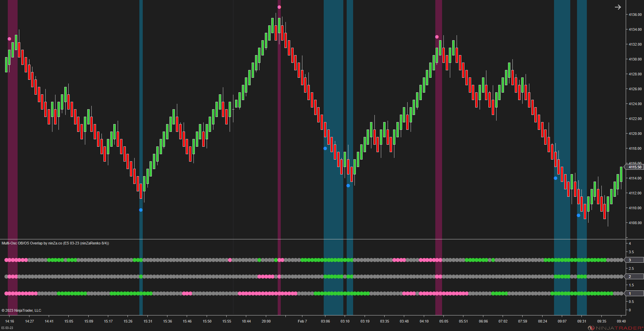Select the blue dot signal near the 03:10 low
Screen dimensions: 644x331
point(348,185)
